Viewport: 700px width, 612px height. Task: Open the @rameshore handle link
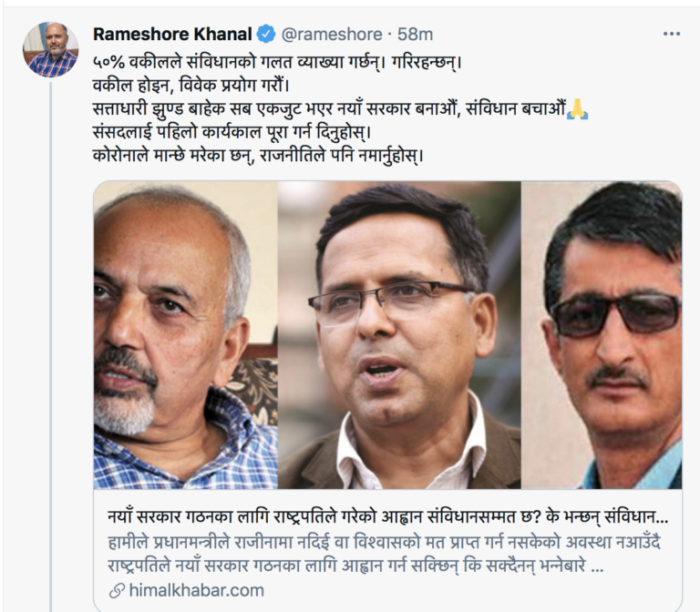[x=332, y=35]
